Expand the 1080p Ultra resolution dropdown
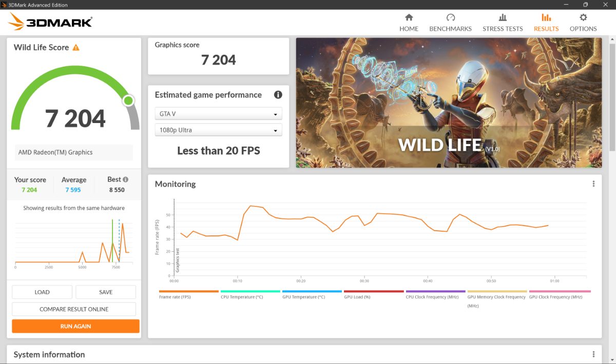The width and height of the screenshot is (616, 364). (218, 130)
